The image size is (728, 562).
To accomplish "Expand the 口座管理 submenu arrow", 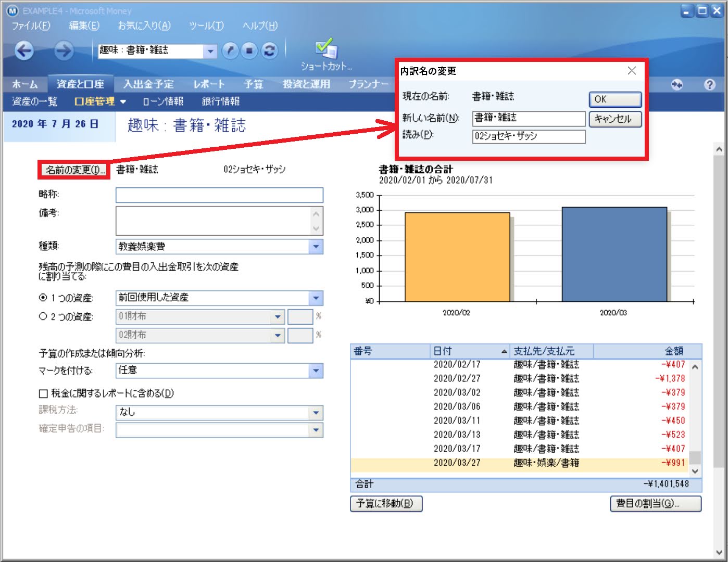I will (x=123, y=102).
